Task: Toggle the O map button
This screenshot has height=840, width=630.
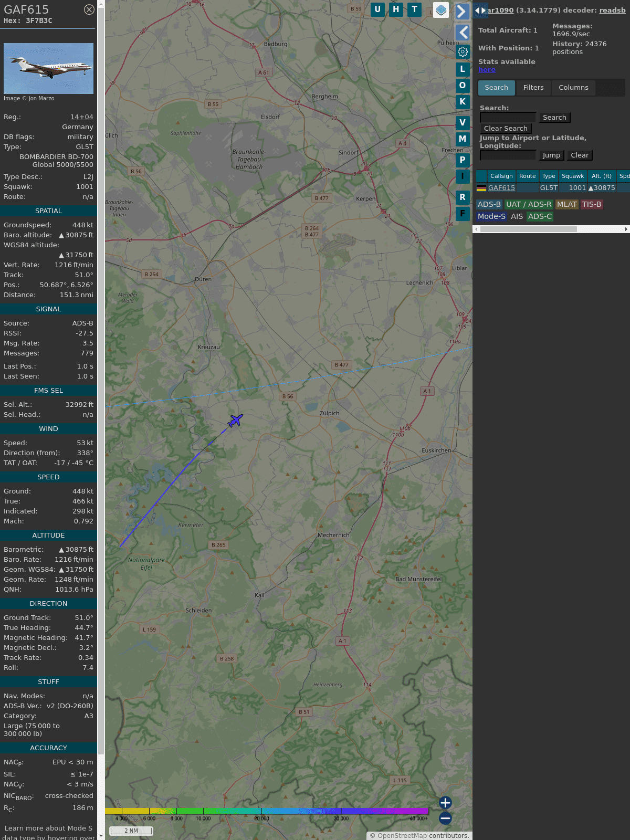Action: click(463, 85)
